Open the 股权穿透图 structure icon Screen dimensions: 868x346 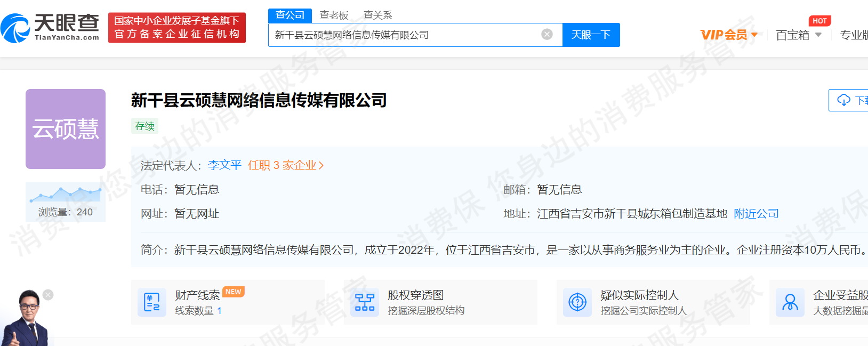[365, 302]
